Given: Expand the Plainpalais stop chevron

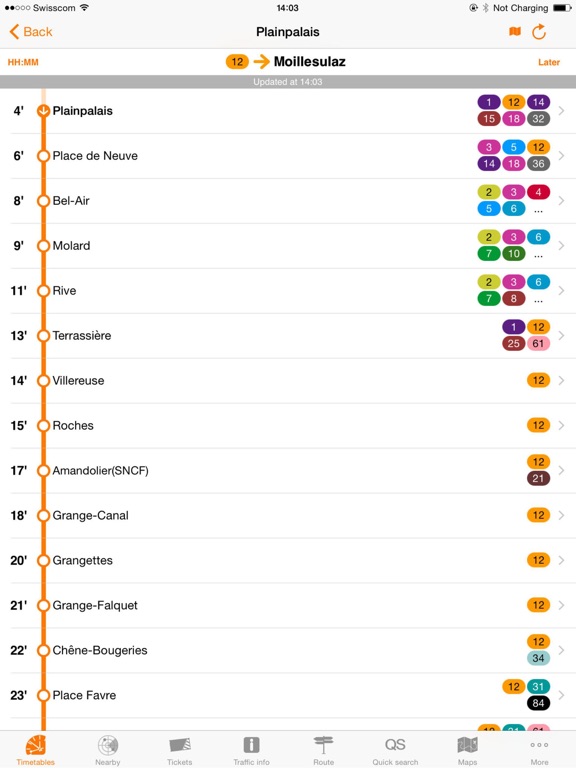Looking at the screenshot, I should click(561, 111).
